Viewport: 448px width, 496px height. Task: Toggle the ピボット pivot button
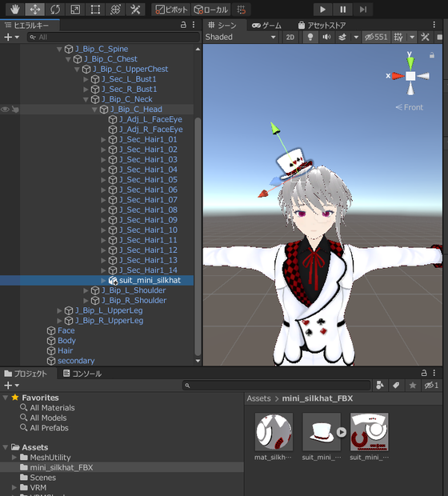(171, 10)
